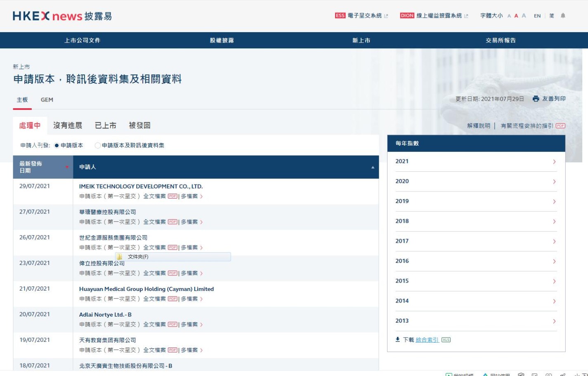Expand the 2017 yearly index row
This screenshot has height=376, width=588.
(476, 241)
